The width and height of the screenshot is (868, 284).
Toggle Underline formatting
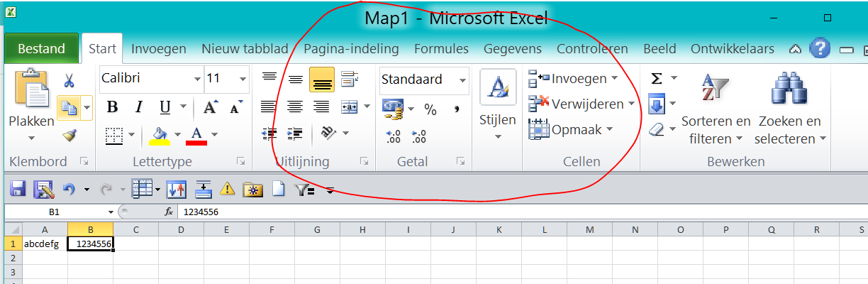click(165, 107)
